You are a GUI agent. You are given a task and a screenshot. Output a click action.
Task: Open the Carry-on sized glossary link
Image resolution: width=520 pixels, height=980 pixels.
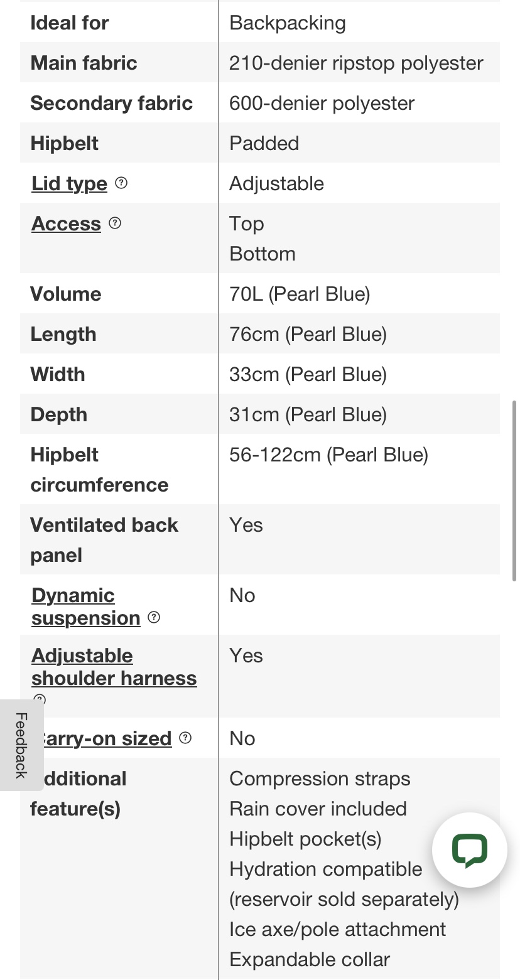click(106, 738)
